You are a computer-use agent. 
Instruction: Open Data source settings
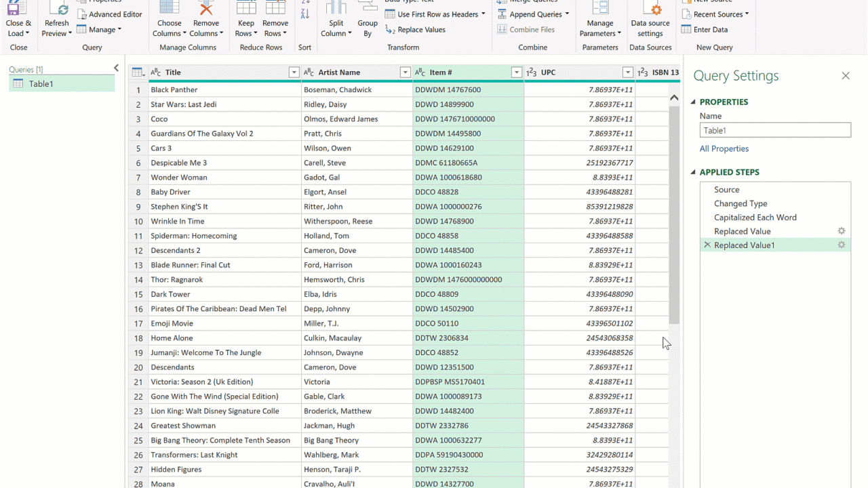click(650, 9)
